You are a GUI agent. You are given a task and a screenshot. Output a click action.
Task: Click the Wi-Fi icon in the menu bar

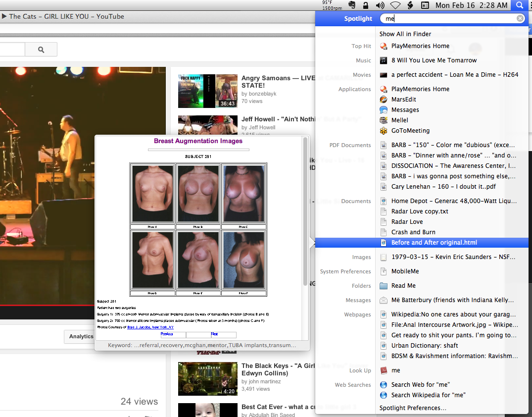point(394,5)
